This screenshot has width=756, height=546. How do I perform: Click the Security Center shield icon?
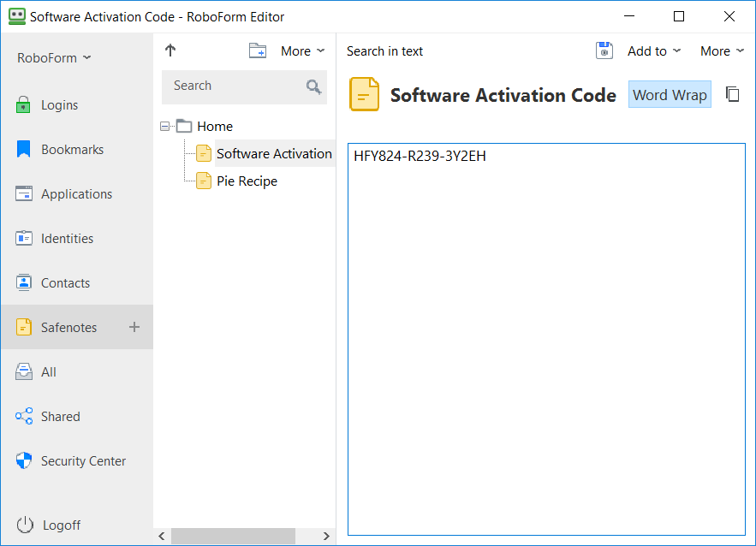click(24, 460)
